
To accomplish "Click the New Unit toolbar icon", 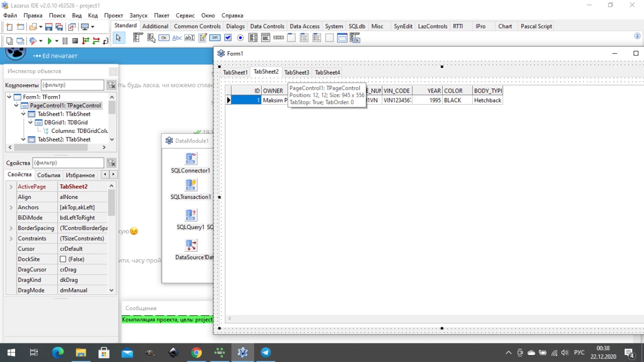I will click(9, 27).
